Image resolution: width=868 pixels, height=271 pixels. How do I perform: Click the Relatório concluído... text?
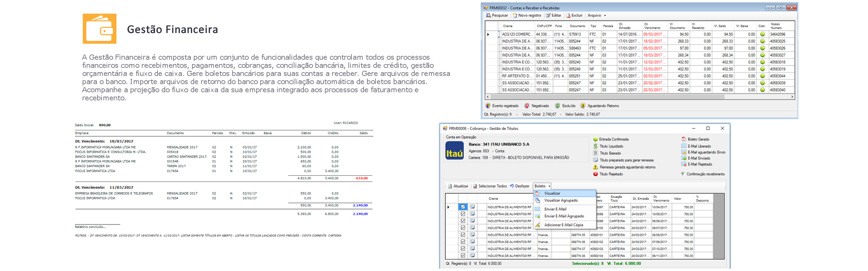tap(90, 227)
